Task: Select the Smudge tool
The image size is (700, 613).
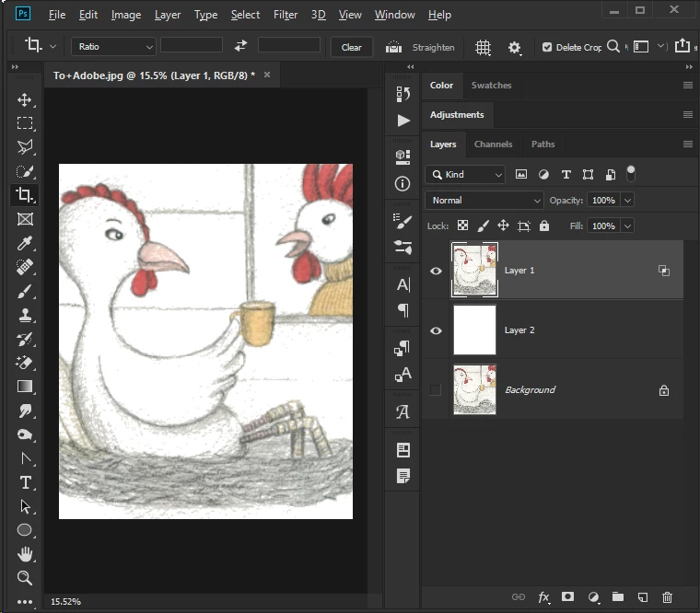Action: pos(25,411)
